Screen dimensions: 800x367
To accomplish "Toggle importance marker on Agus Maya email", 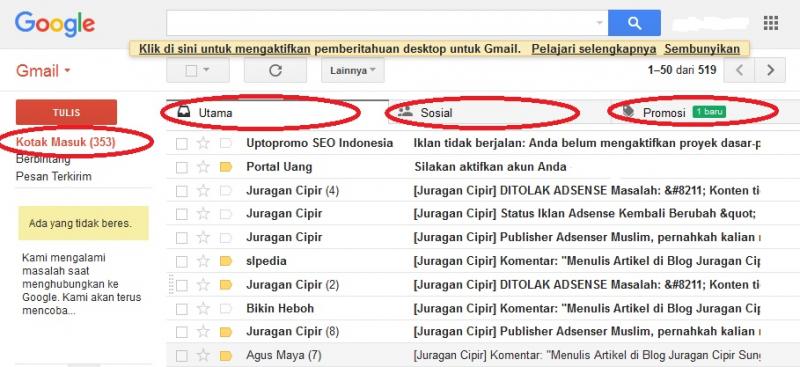I will click(226, 355).
